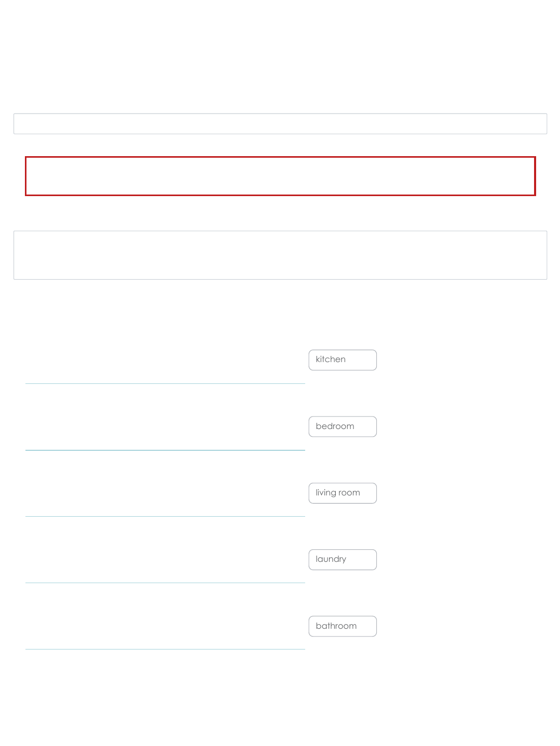Tap the bathroom word chip
This screenshot has width=560, height=746.
tap(343, 626)
